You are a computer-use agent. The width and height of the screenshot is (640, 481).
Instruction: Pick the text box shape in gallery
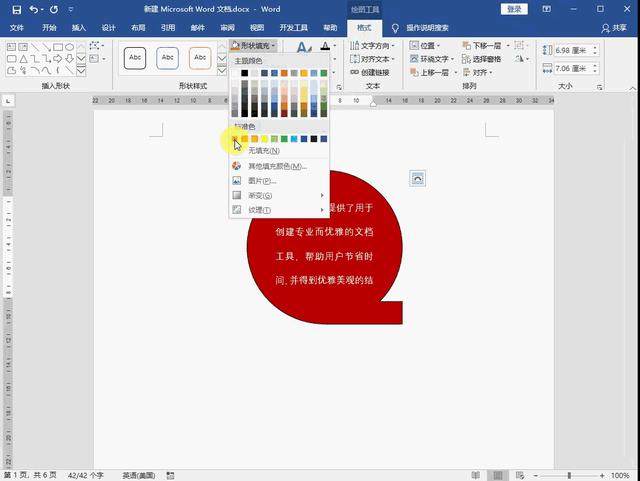pos(11,47)
